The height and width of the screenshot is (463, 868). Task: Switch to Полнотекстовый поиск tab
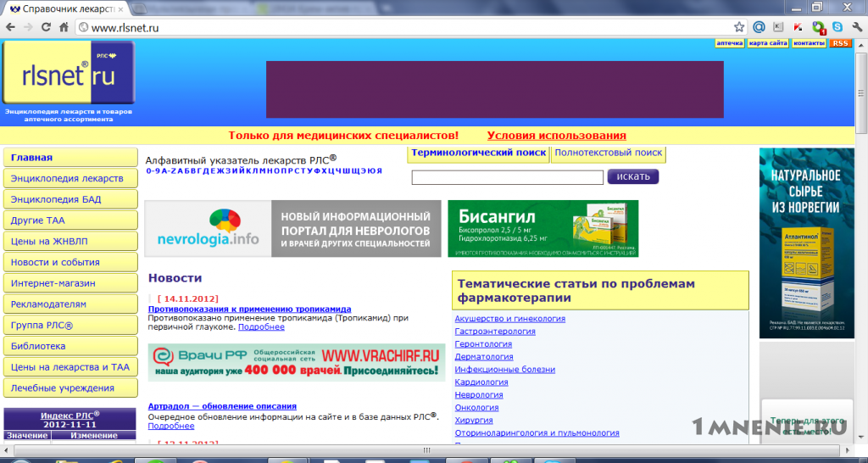[x=609, y=153]
